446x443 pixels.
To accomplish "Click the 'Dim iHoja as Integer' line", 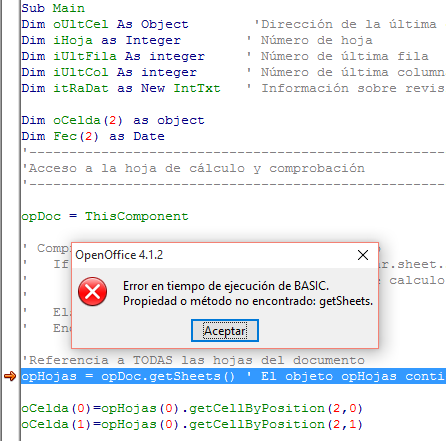I will (101, 40).
